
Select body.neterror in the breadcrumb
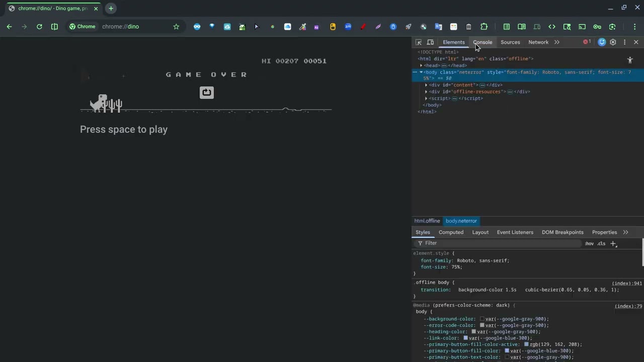coord(461,221)
